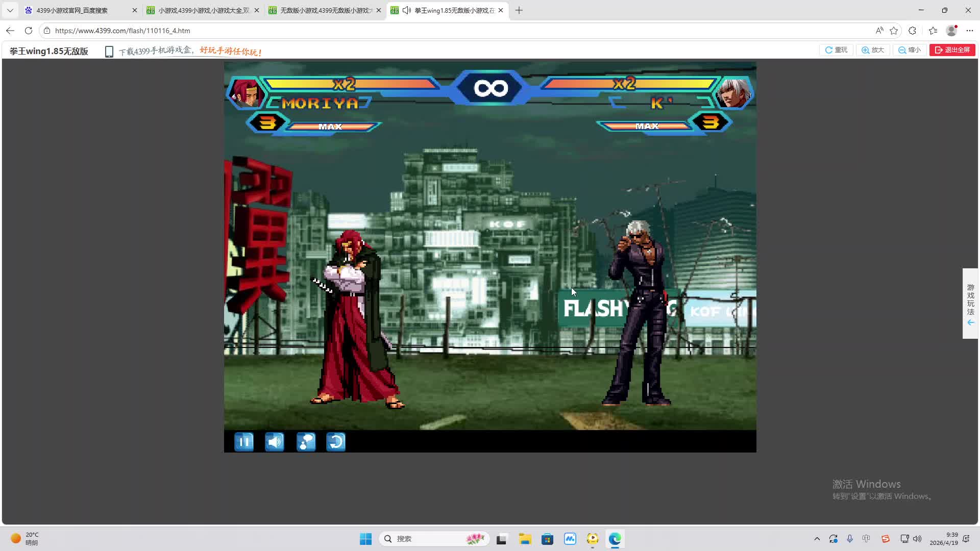This screenshot has width=980, height=551.
Task: Switch the 中 input language indicator
Action: click(866, 539)
